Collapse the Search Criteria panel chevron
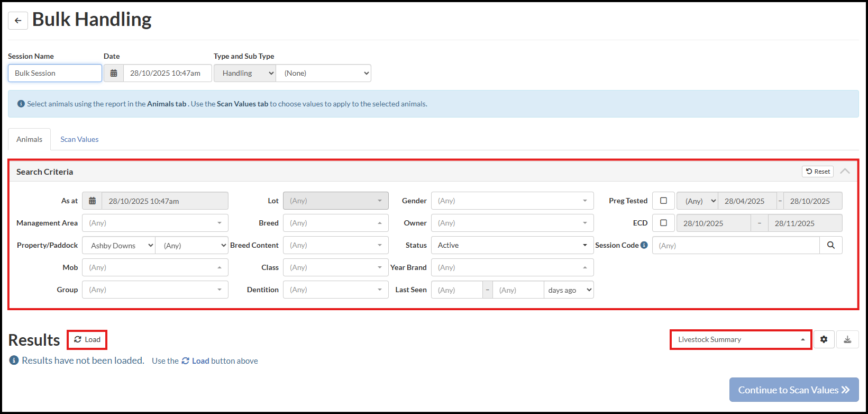868x414 pixels. point(845,171)
